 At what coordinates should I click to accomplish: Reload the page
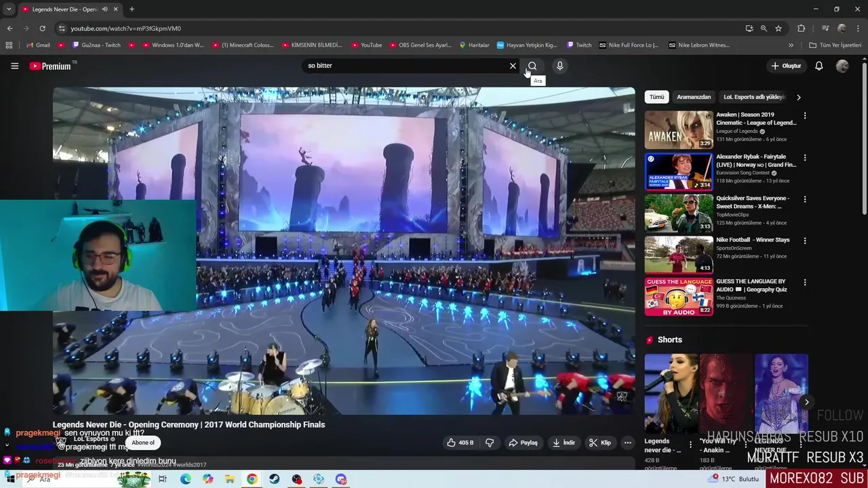42,28
